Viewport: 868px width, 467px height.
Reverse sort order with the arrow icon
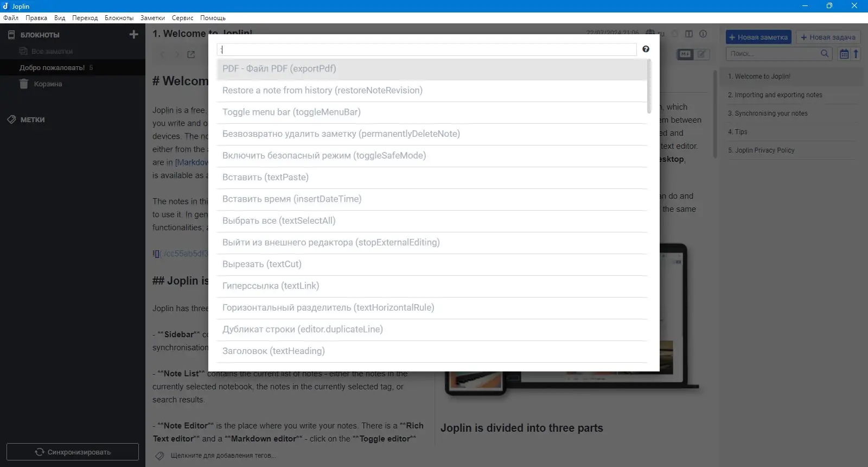[856, 53]
